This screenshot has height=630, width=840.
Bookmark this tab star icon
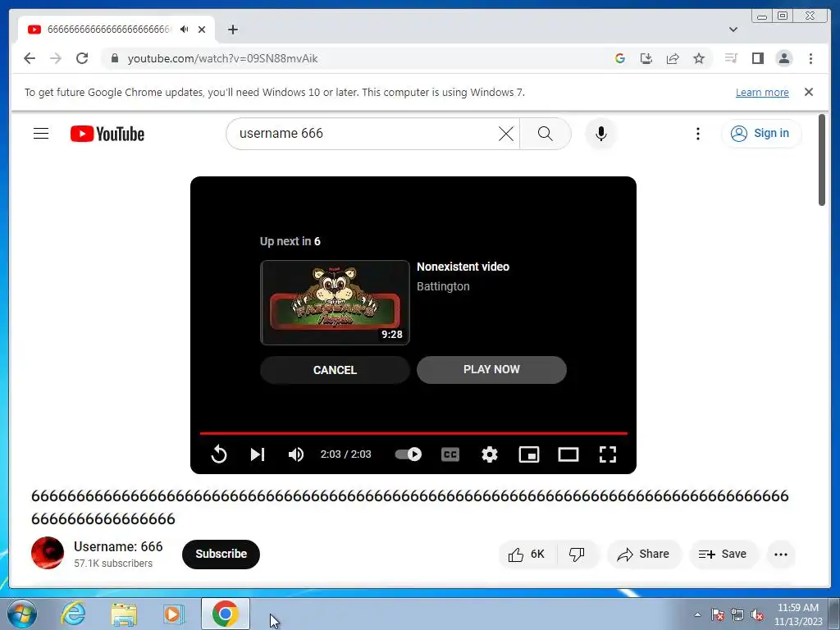tap(699, 58)
